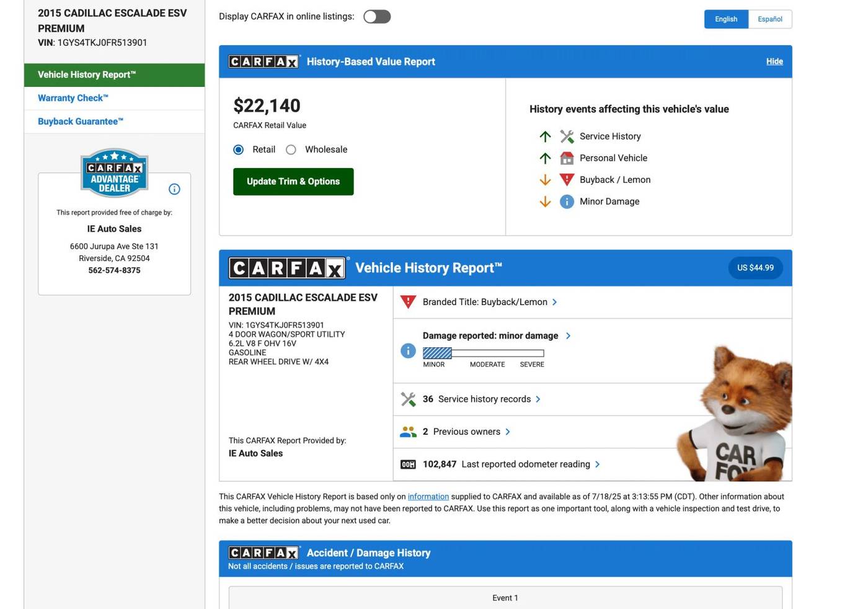Click the Event 1 row
The width and height of the screenshot is (868, 609).
coord(505,598)
